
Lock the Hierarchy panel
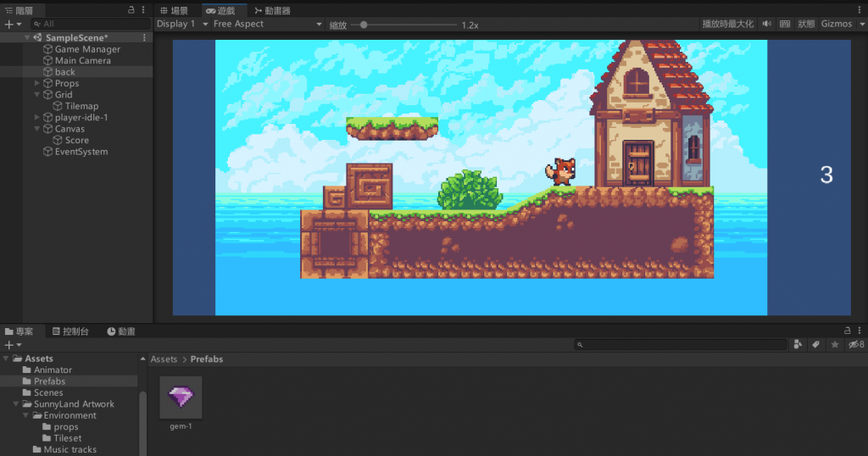[131, 9]
